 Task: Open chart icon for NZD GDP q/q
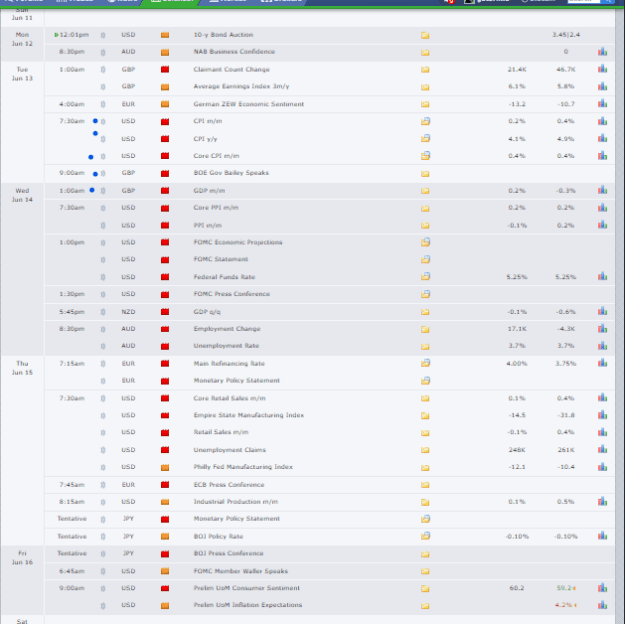coord(602,311)
